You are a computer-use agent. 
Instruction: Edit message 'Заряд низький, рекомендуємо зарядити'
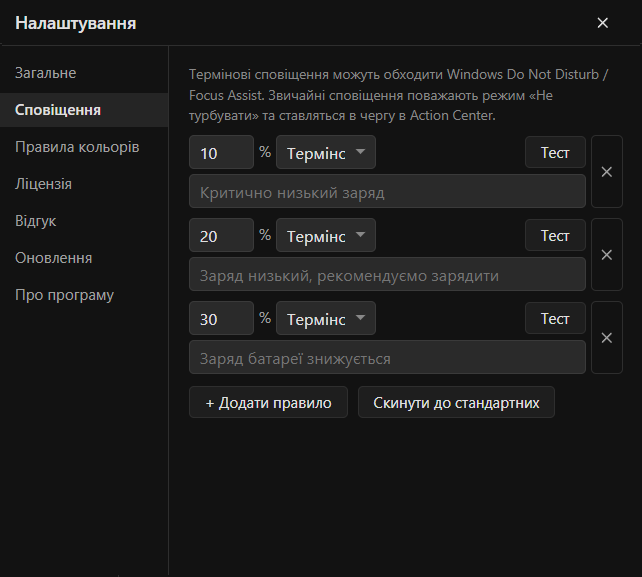click(x=387, y=274)
